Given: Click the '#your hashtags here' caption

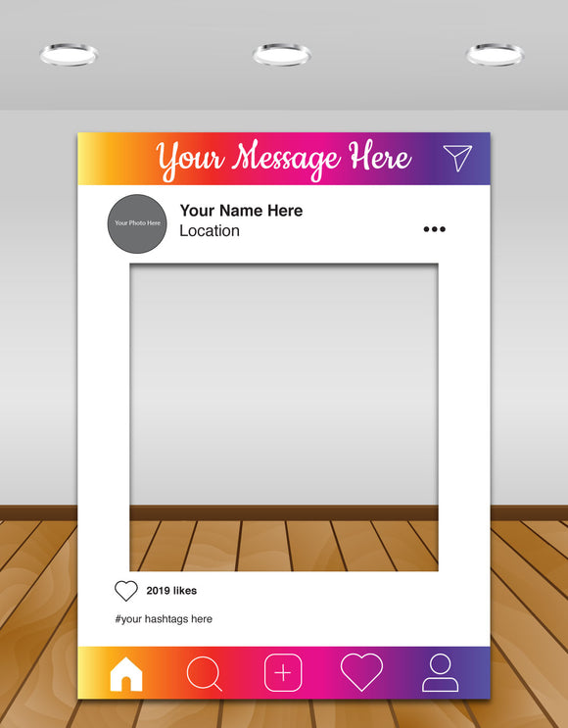Looking at the screenshot, I should (x=164, y=619).
